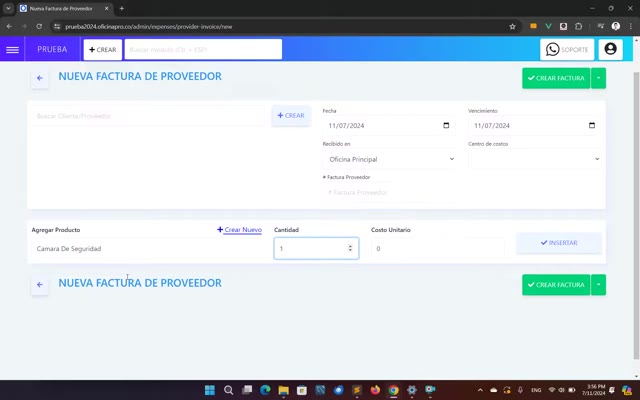The image size is (640, 400).
Task: Open Chrome profile avatar
Action: [616, 26]
